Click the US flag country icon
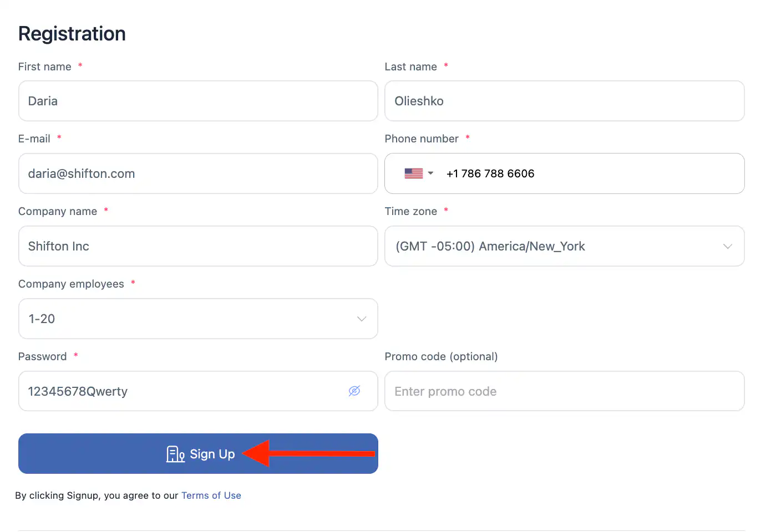Screen dimensions: 771x532 pyautogui.click(x=413, y=173)
